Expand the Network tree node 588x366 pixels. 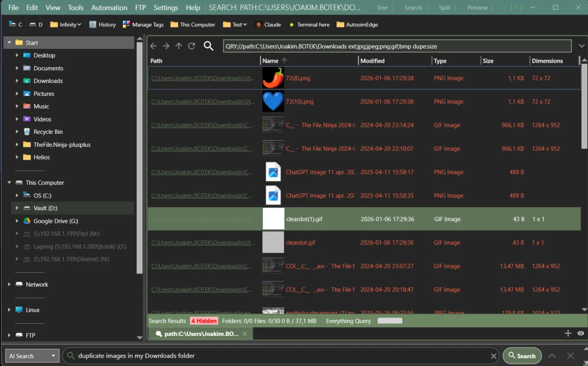9,284
